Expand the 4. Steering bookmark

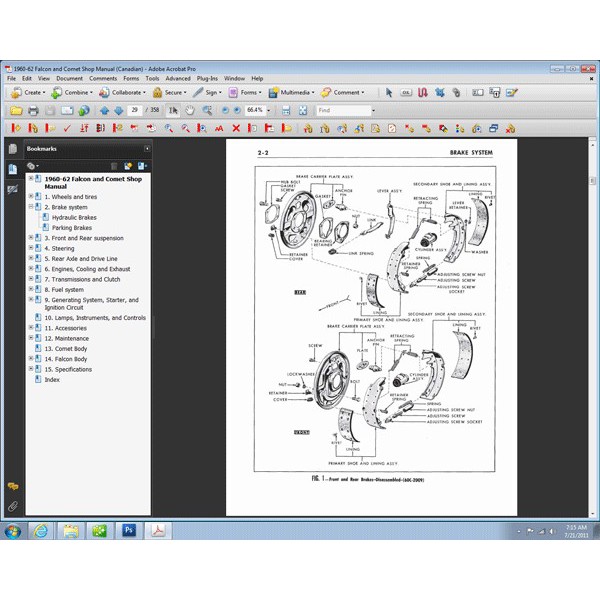pos(31,248)
